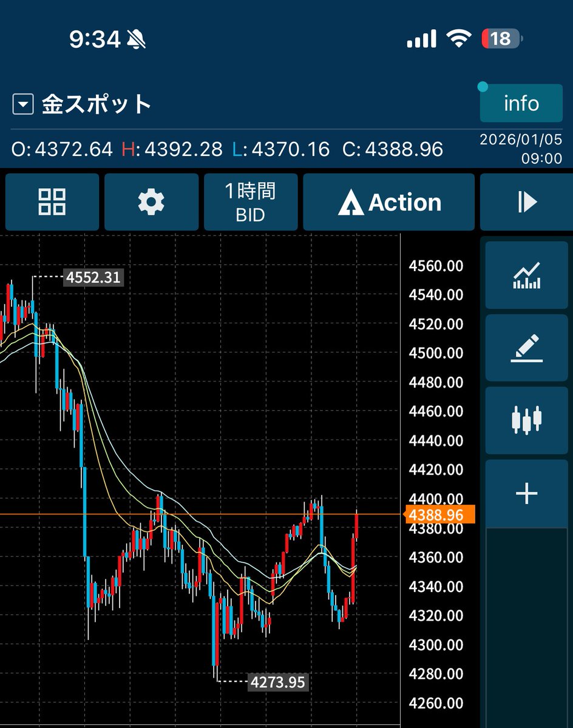Viewport: 573px width, 728px height.
Task: Tap the silent mode bell icon
Action: 137,40
